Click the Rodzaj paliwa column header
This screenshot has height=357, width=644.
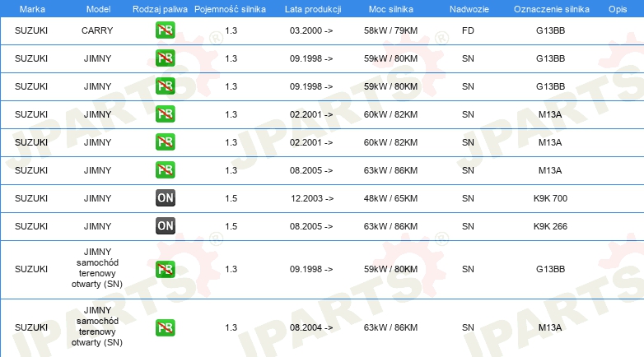pyautogui.click(x=160, y=9)
